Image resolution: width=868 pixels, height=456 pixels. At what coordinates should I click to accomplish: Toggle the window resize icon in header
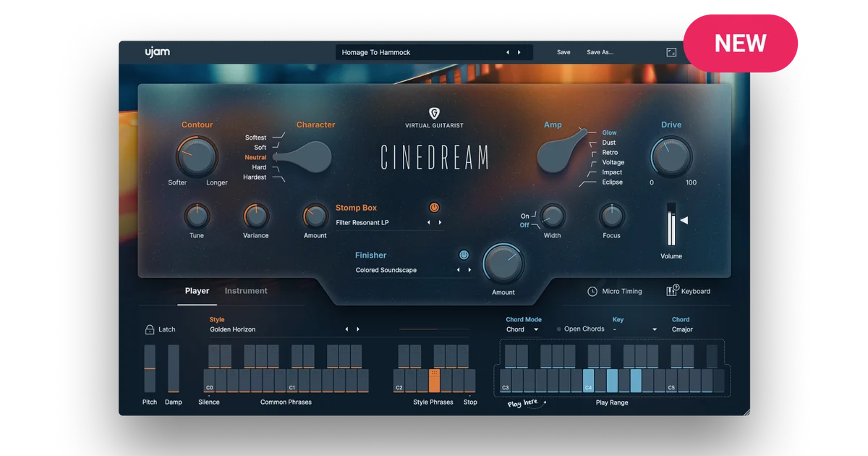671,52
